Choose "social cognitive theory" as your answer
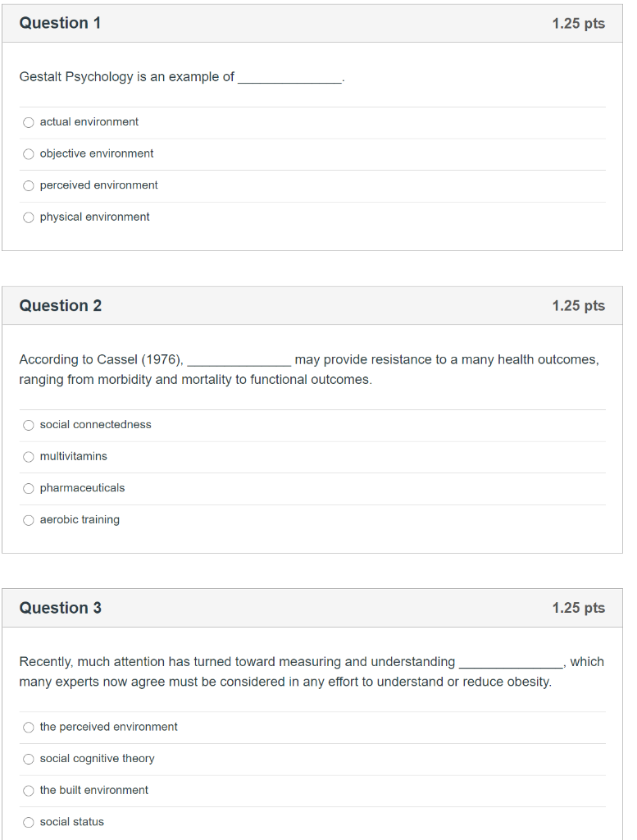 29,759
